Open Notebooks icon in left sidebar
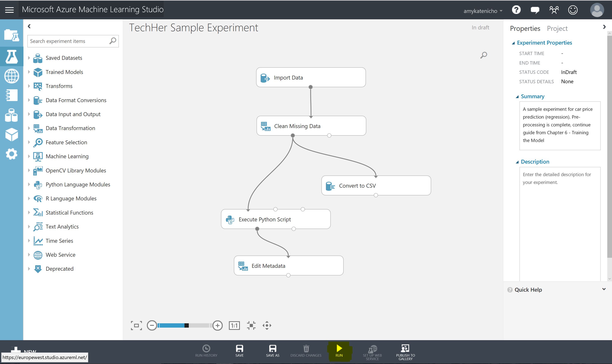 12,95
